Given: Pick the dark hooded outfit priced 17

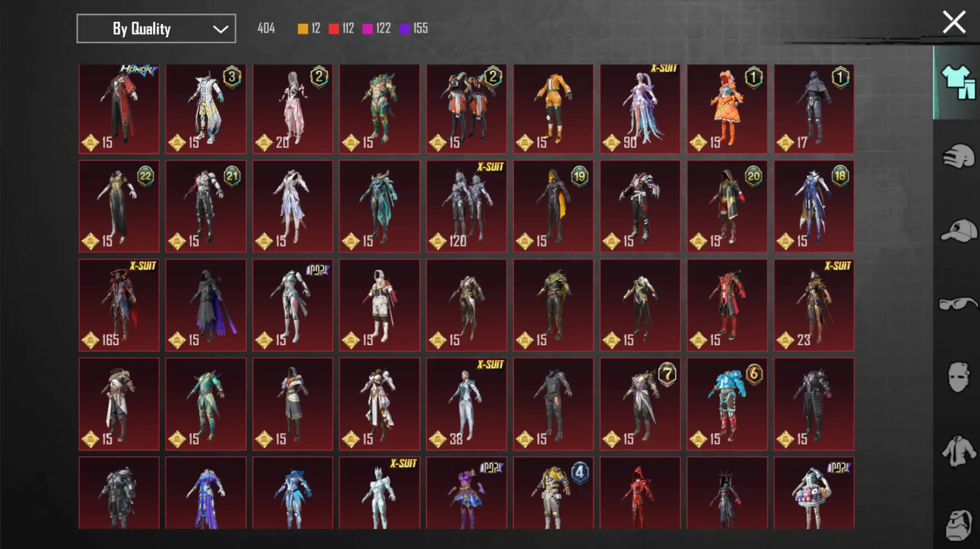Looking at the screenshot, I should coord(814,109).
